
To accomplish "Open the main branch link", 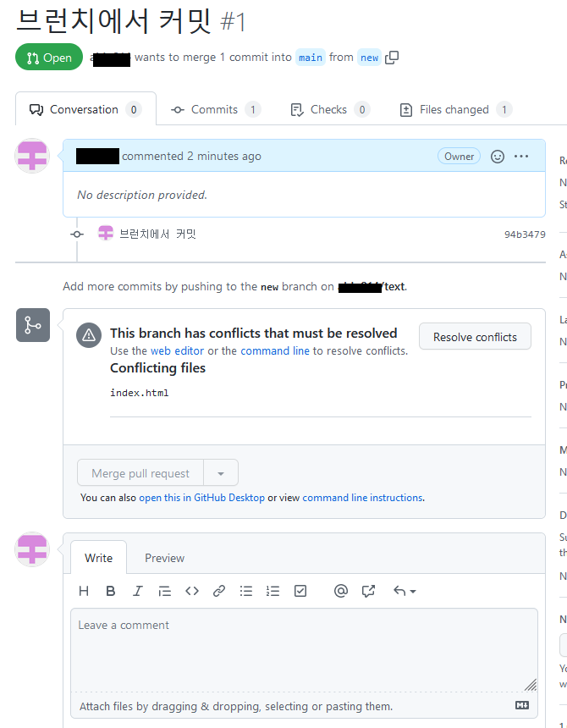I will coord(311,58).
